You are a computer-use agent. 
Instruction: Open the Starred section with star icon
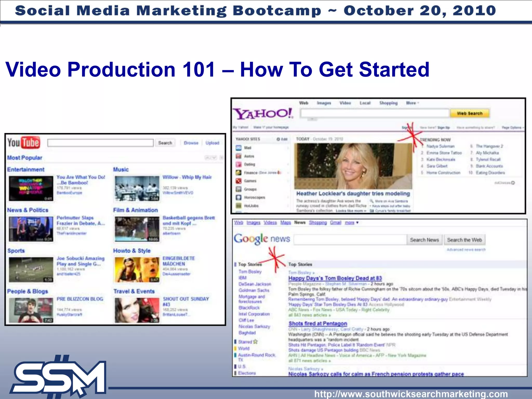tap(248, 342)
